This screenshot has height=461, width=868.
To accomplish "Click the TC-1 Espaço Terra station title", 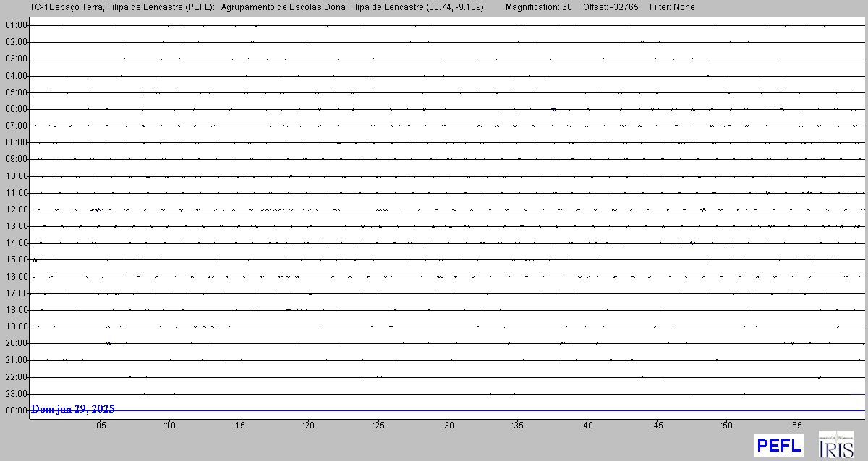I will click(122, 7).
